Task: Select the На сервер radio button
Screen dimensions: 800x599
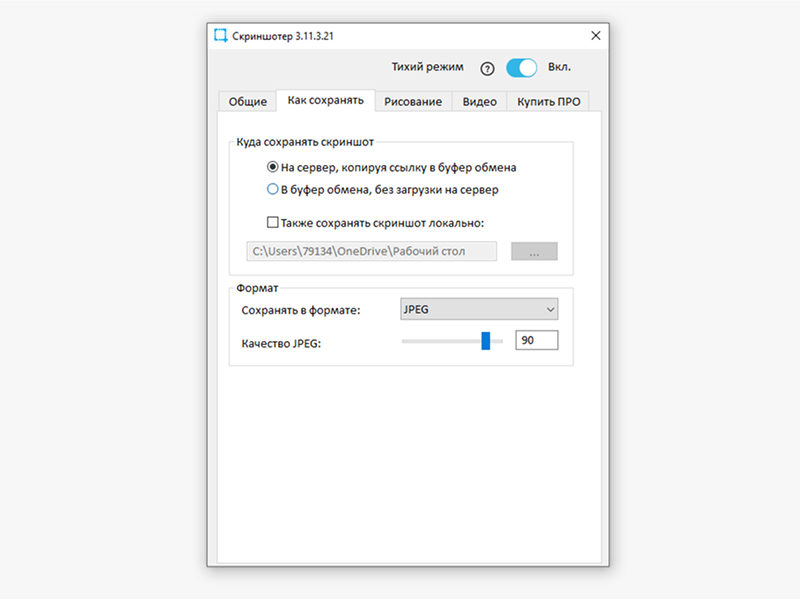Action: point(272,168)
